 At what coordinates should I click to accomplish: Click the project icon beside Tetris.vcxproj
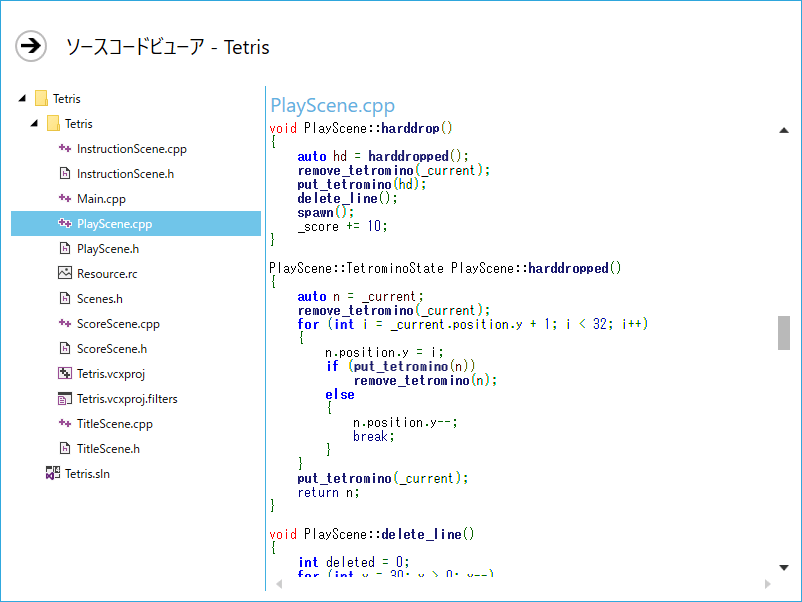pos(65,373)
